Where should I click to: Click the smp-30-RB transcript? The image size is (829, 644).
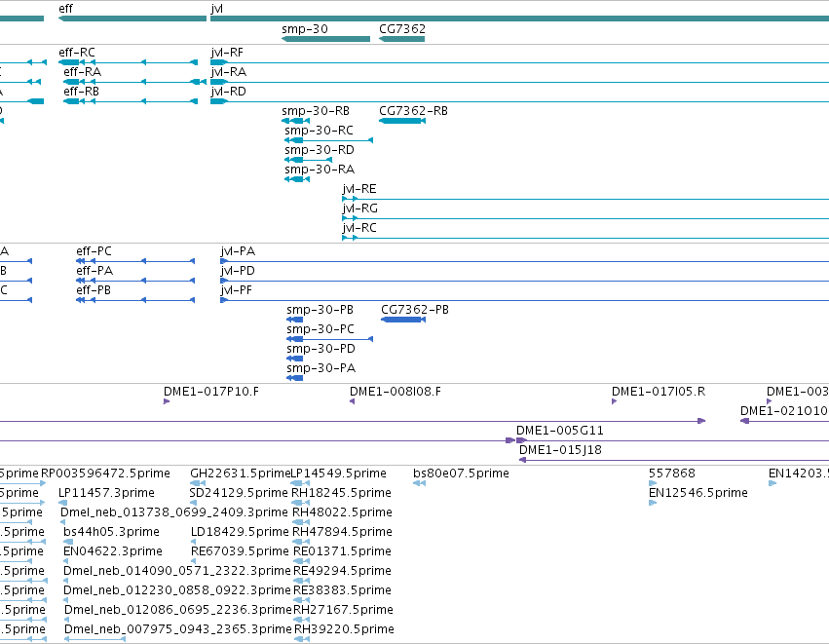[x=295, y=121]
